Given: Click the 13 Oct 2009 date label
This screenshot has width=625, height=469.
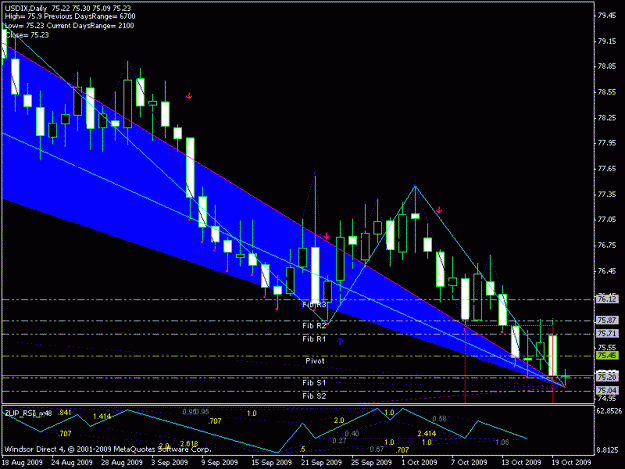Looking at the screenshot, I should [521, 462].
